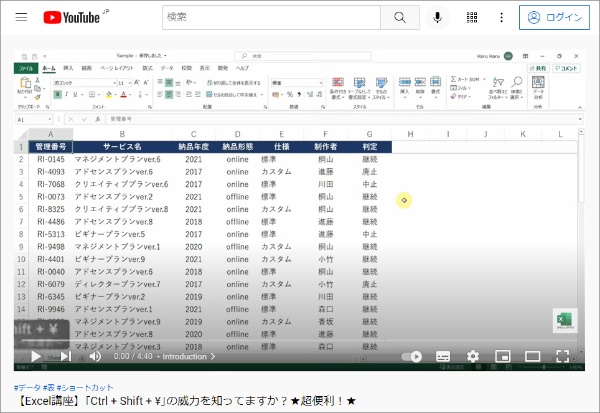Image resolution: width=600 pixels, height=413 pixels.
Task: Toggle Bold in the Excel ribbon
Action: coord(57,94)
